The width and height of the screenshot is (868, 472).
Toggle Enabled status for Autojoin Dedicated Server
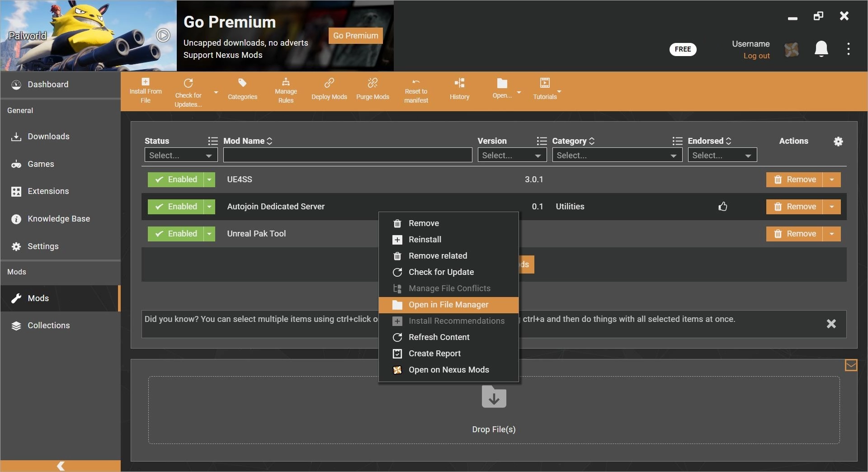175,207
